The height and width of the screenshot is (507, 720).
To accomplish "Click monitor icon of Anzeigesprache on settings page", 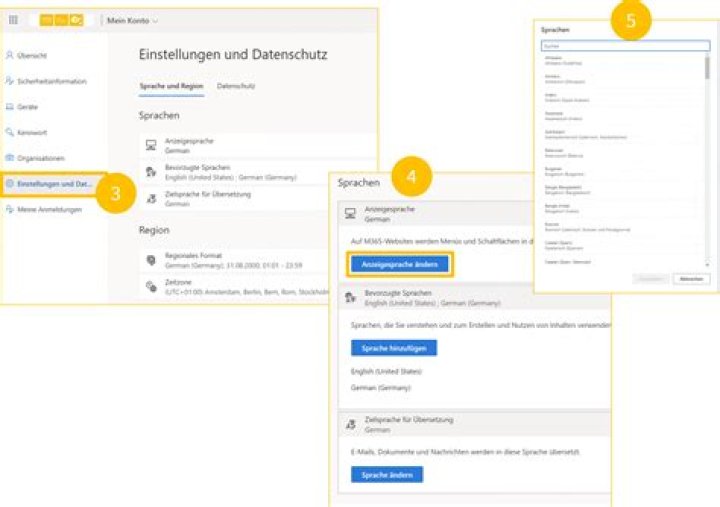I will coord(151,146).
